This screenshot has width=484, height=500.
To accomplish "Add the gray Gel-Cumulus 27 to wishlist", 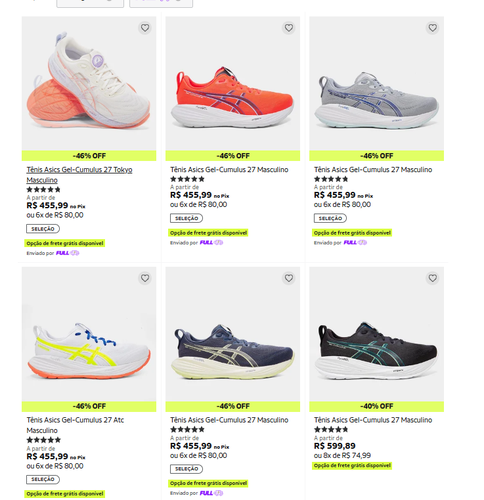I will click(432, 28).
